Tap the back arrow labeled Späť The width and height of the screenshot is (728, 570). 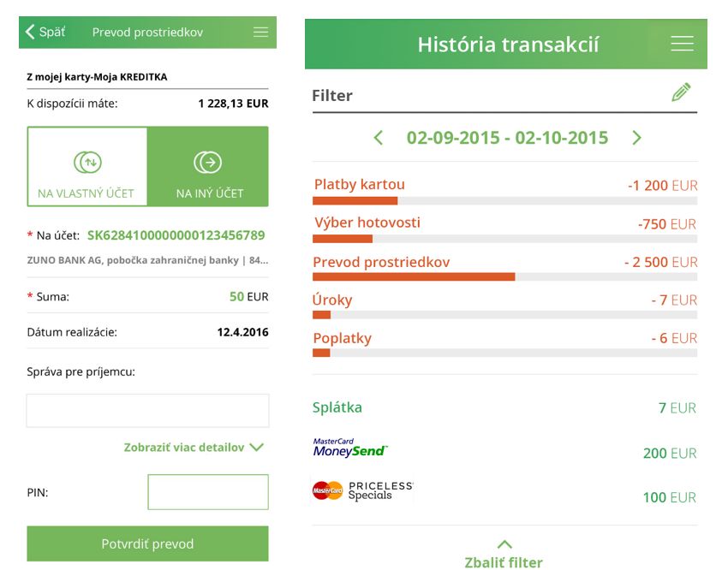click(x=45, y=32)
